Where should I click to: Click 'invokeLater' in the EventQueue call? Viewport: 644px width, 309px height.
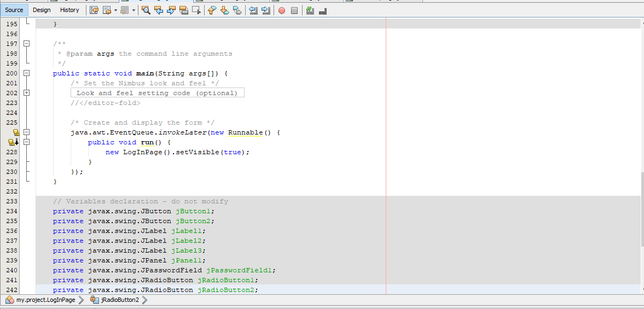click(183, 132)
